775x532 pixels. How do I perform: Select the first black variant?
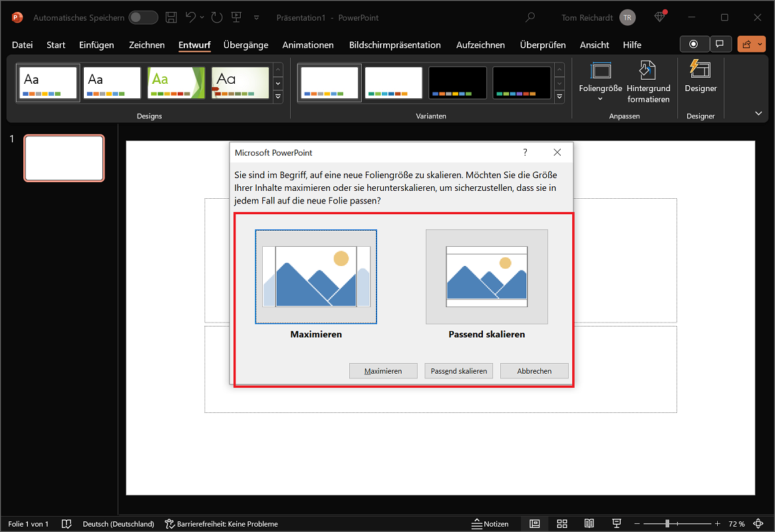[458, 83]
